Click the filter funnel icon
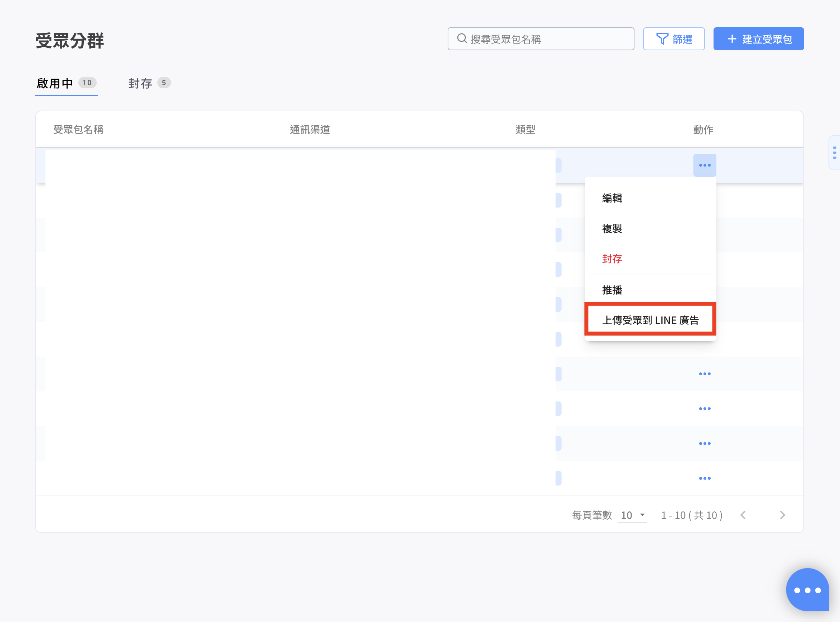 (662, 39)
